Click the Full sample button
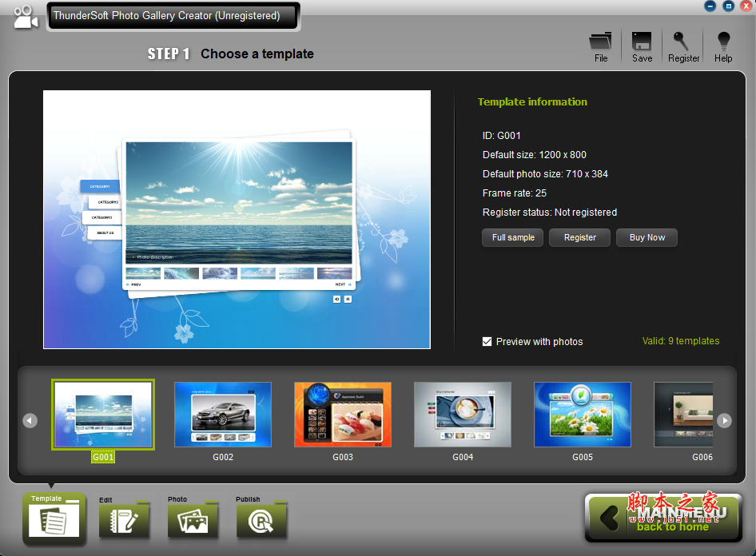This screenshot has height=556, width=756. click(512, 237)
